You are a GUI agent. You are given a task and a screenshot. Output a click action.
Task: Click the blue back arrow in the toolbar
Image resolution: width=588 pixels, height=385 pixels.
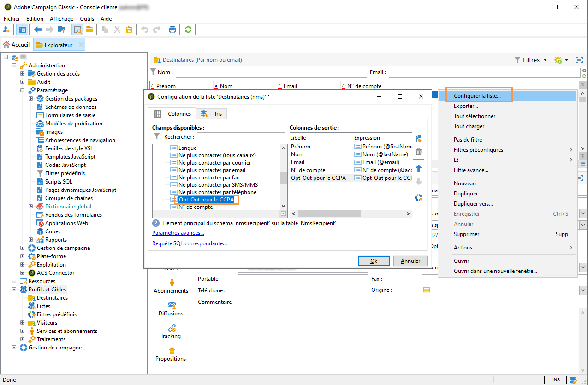tap(38, 30)
